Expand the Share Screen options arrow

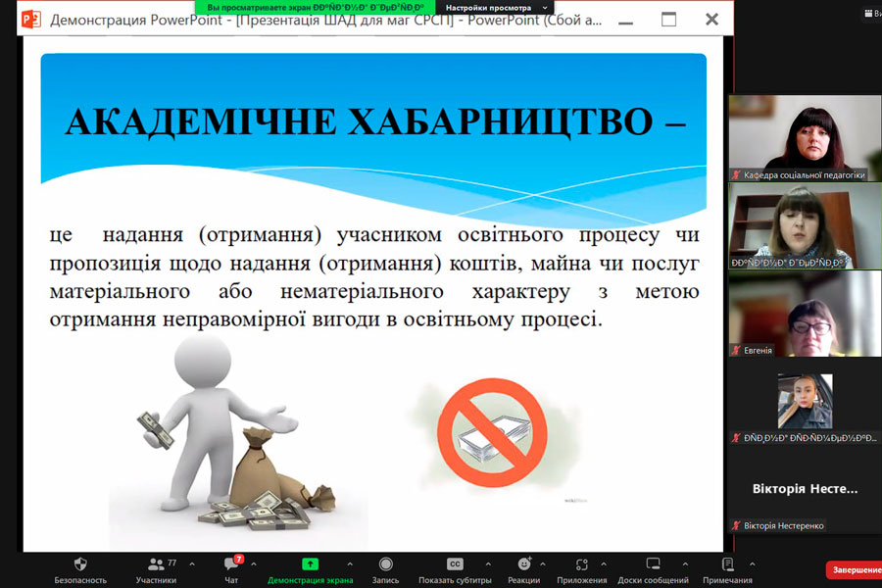[x=350, y=563]
